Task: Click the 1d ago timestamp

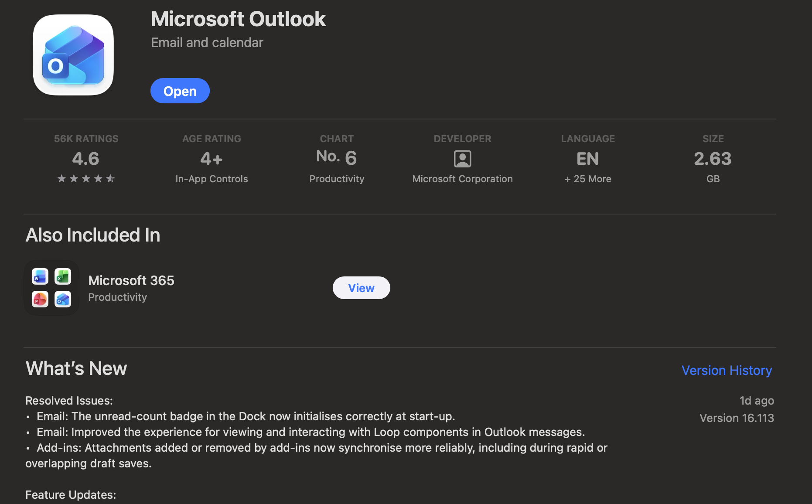Action: [x=757, y=401]
